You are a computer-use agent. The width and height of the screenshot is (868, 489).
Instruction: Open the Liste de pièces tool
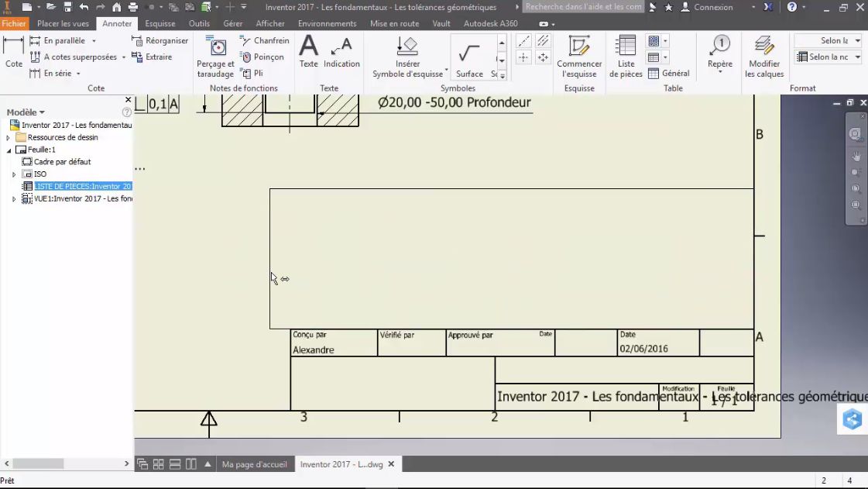click(626, 56)
